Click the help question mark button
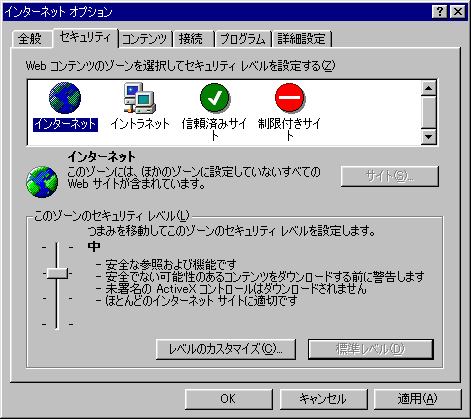 coord(440,12)
